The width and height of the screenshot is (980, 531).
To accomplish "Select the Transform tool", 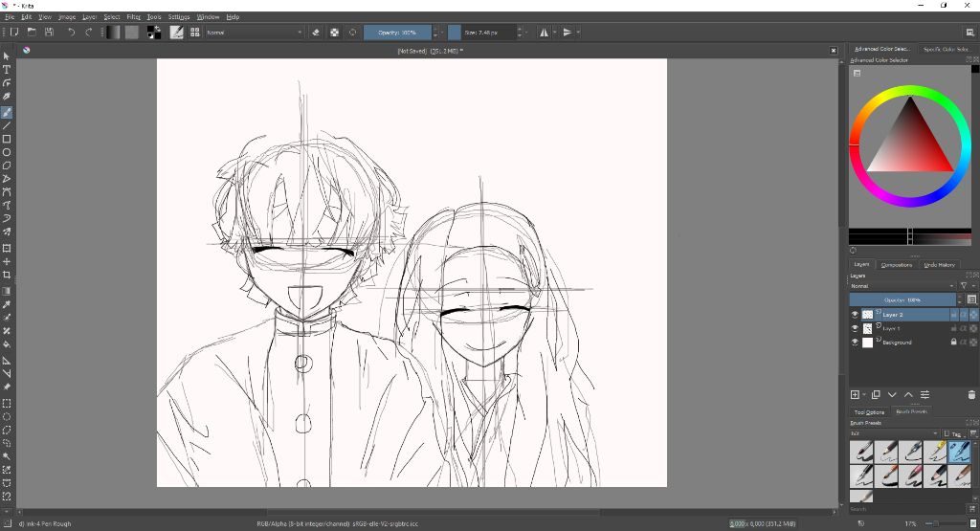I will tap(7, 248).
